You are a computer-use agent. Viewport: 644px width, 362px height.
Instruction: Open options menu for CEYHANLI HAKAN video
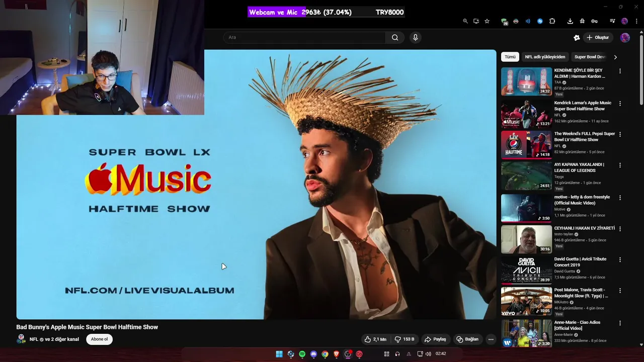[620, 229]
